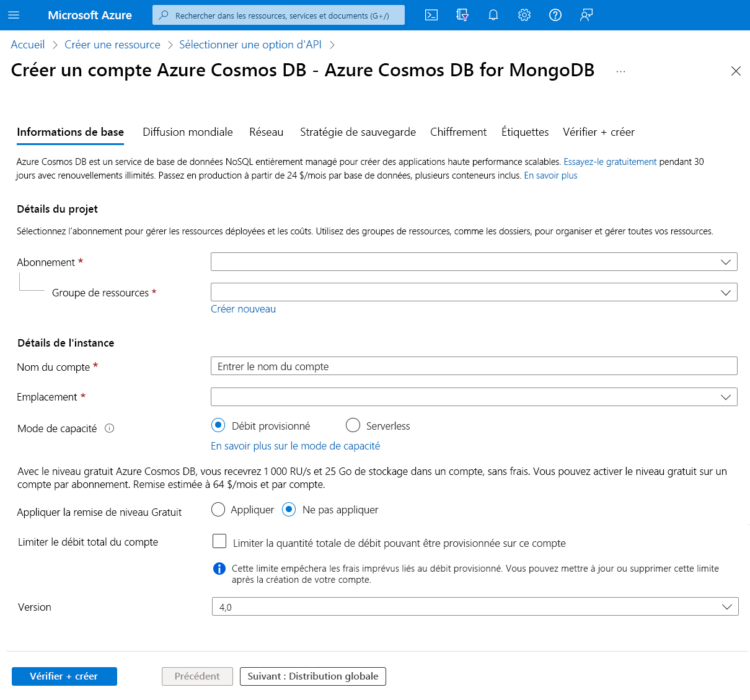Image resolution: width=750 pixels, height=700 pixels.
Task: Open portal settings with the gear icon
Action: (x=524, y=15)
